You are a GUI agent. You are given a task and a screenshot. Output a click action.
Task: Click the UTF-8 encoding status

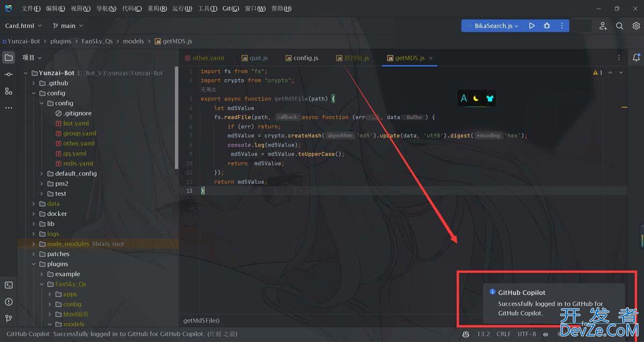527,334
